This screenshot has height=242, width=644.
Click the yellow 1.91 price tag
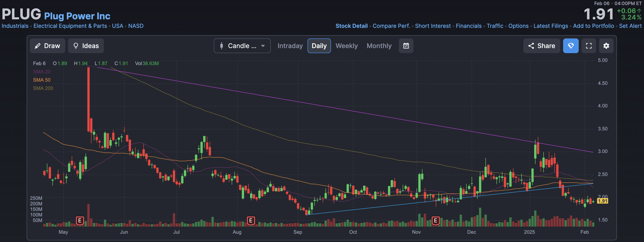(602, 201)
